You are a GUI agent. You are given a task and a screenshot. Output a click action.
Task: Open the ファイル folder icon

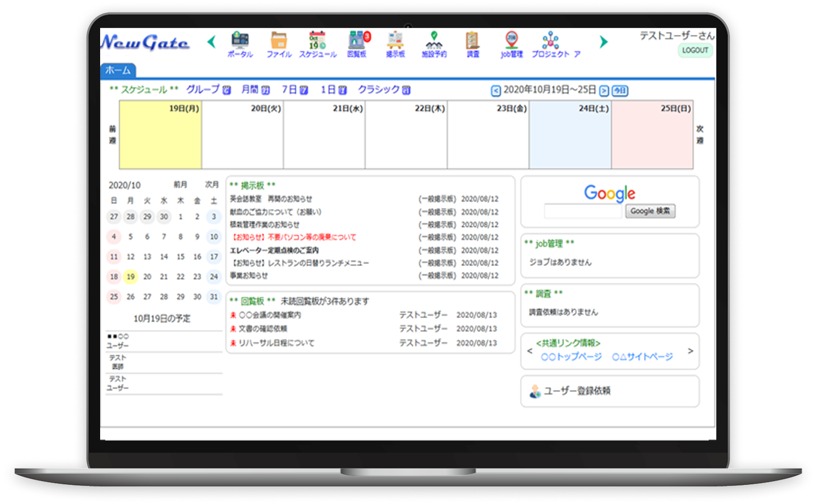[x=279, y=44]
